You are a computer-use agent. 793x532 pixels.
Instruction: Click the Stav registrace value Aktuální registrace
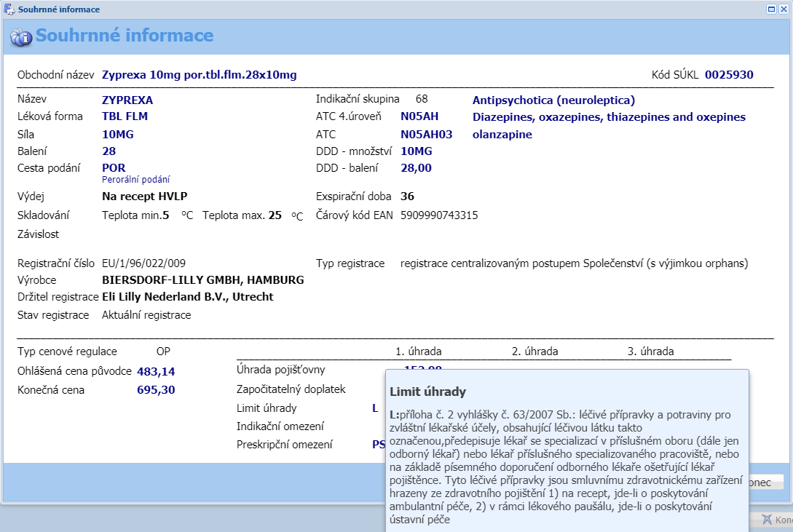(x=146, y=315)
